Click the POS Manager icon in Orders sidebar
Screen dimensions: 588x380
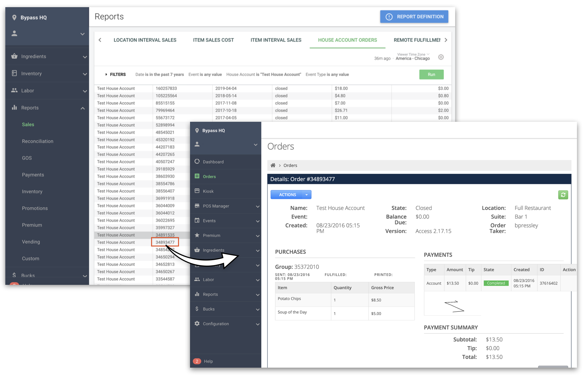click(x=197, y=206)
